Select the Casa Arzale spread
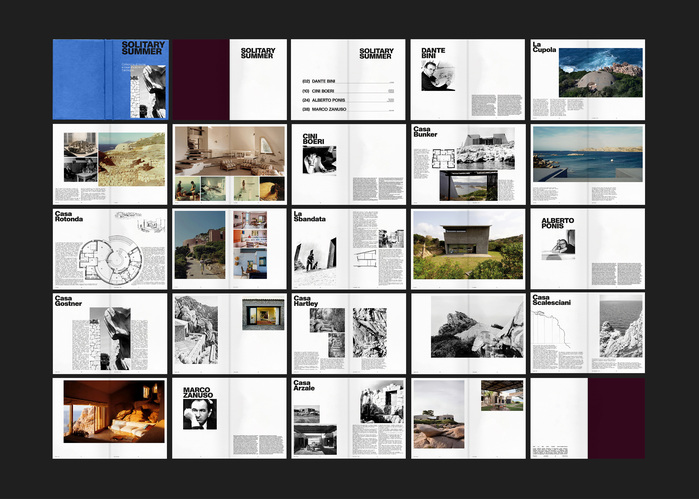The image size is (699, 499). coord(348,417)
